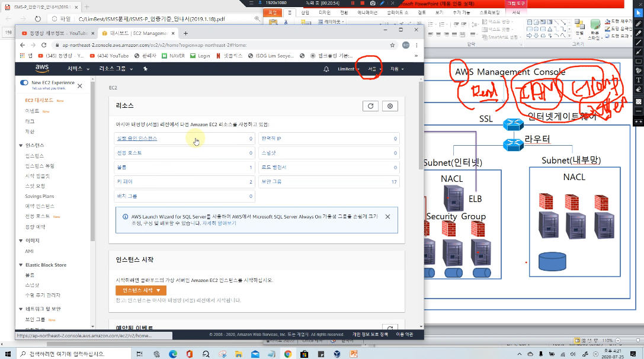Open the 서비스 dropdown menu
This screenshot has height=359, width=644.
[x=78, y=69]
